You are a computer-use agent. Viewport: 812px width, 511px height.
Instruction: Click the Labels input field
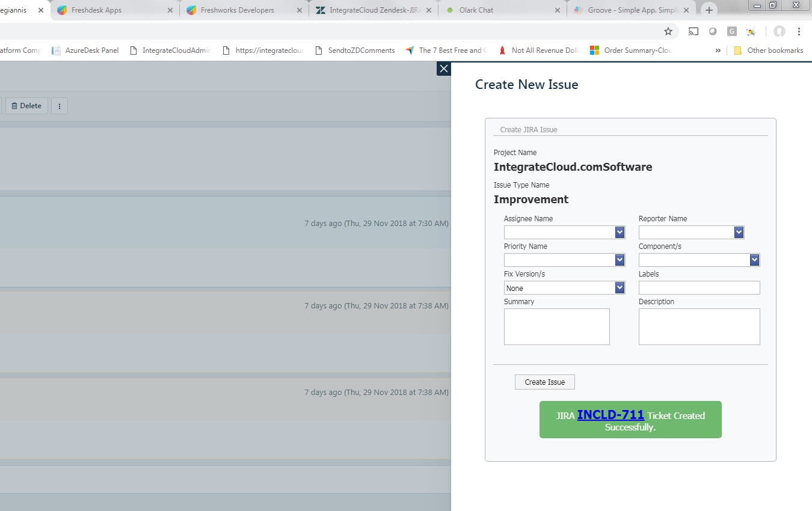click(x=699, y=287)
